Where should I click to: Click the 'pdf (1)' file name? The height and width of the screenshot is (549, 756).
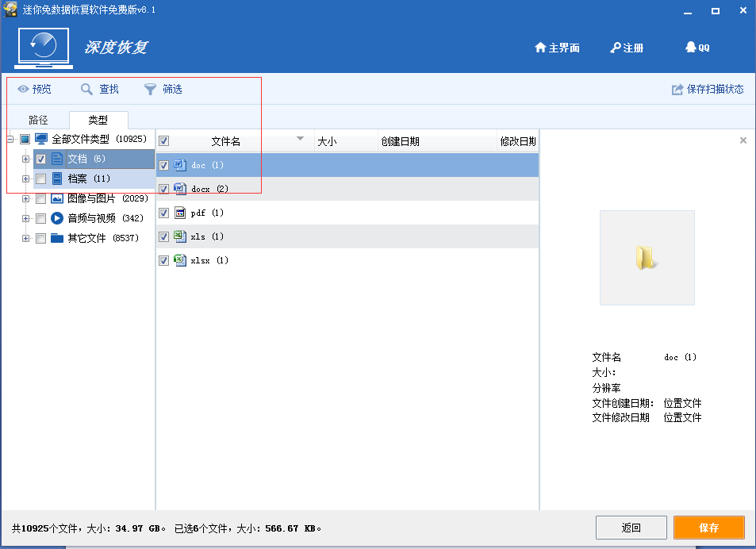tap(207, 213)
